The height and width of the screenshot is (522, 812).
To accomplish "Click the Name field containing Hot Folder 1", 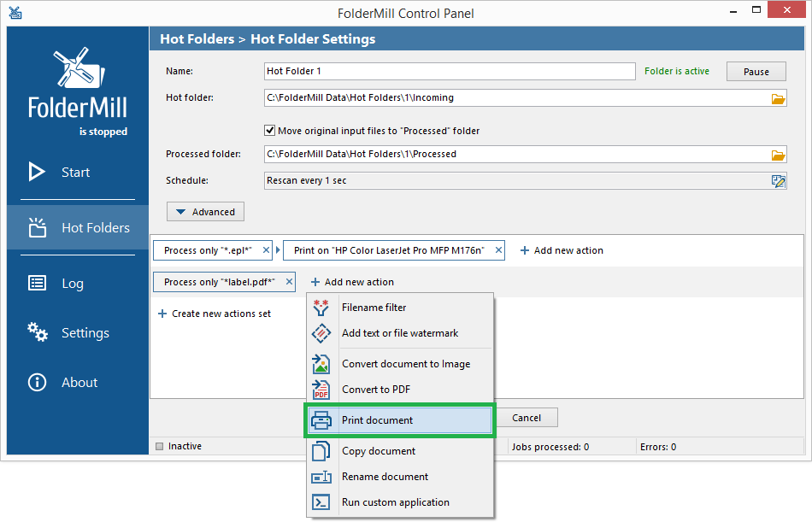I will (450, 72).
